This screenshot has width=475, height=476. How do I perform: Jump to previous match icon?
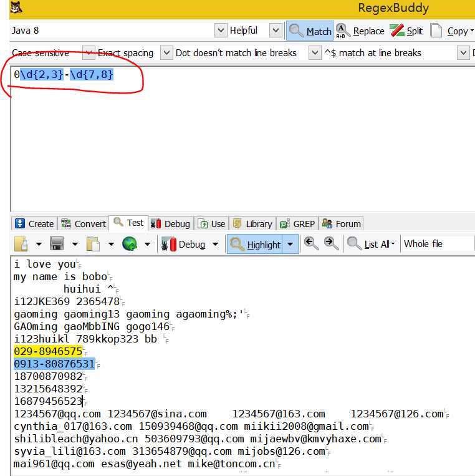tap(311, 244)
